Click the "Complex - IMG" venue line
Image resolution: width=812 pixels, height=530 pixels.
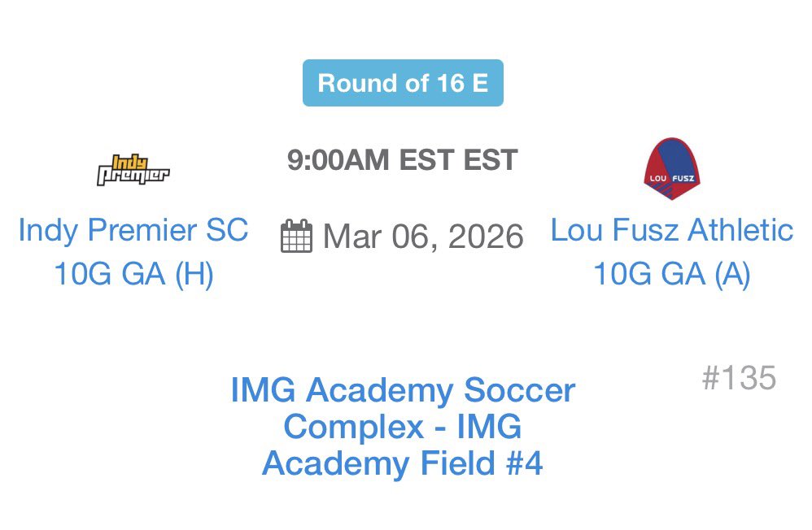coord(403,427)
